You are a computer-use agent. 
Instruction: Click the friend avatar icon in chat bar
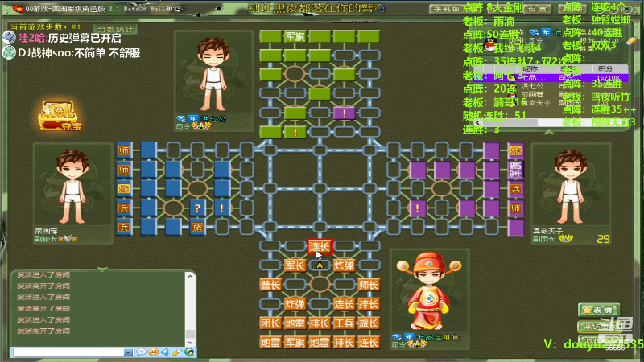[x=189, y=352]
